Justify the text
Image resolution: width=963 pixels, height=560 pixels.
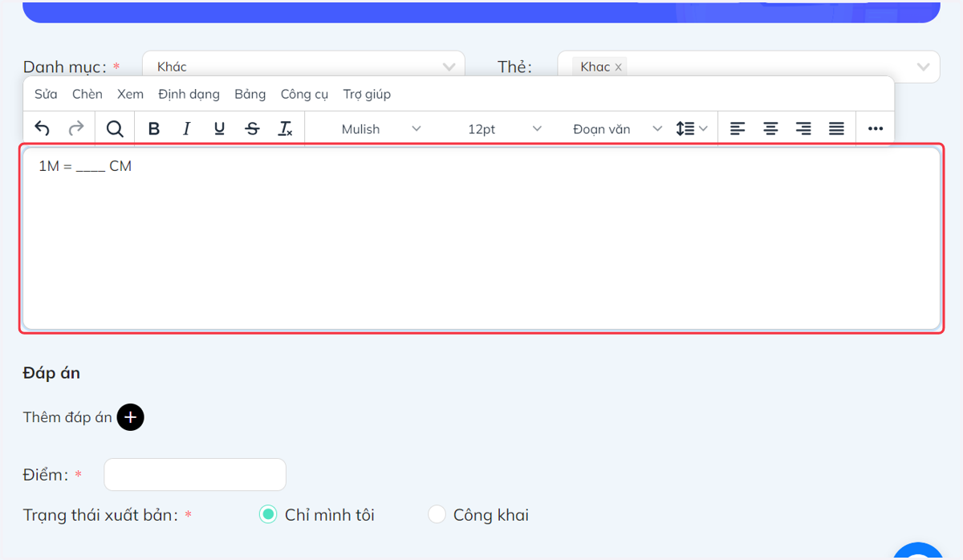click(x=836, y=128)
